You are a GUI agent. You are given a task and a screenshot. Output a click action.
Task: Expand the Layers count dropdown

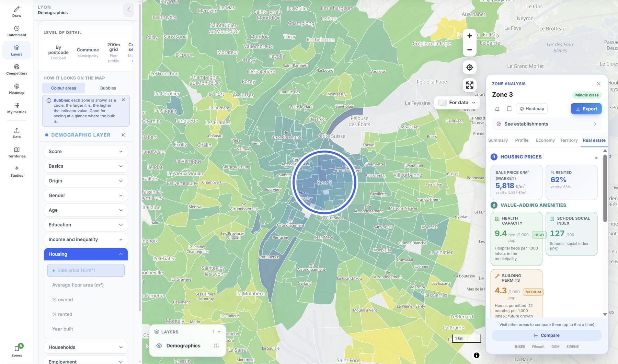click(216, 332)
